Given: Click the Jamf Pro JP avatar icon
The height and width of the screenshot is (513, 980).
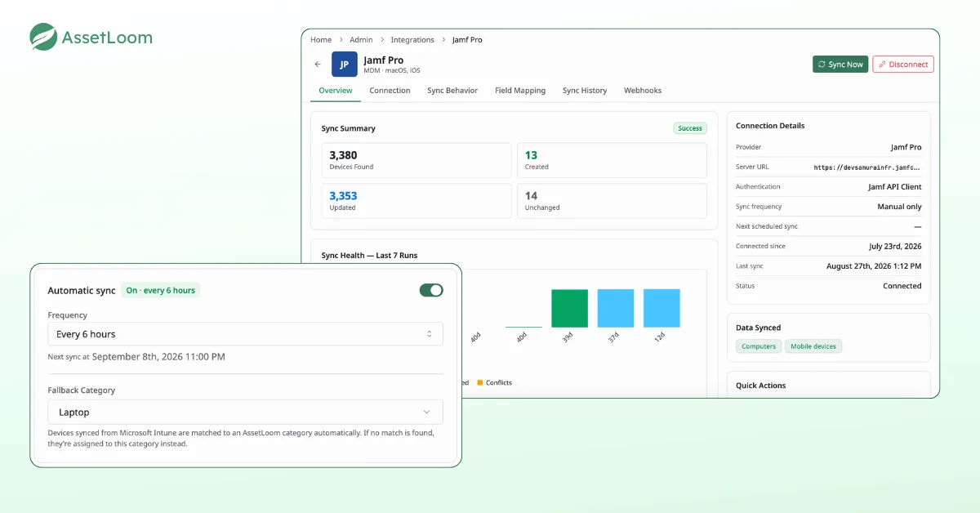Looking at the screenshot, I should (344, 65).
